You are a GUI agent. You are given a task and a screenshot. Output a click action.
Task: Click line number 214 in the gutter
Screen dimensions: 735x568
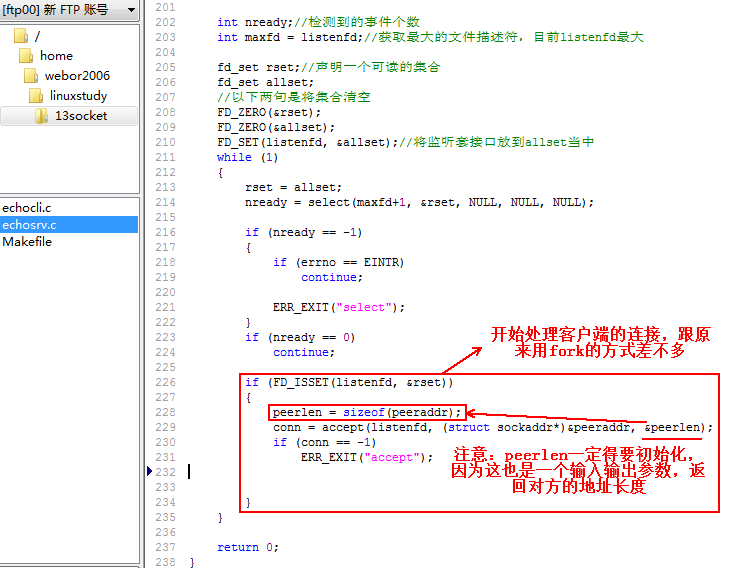[165, 202]
